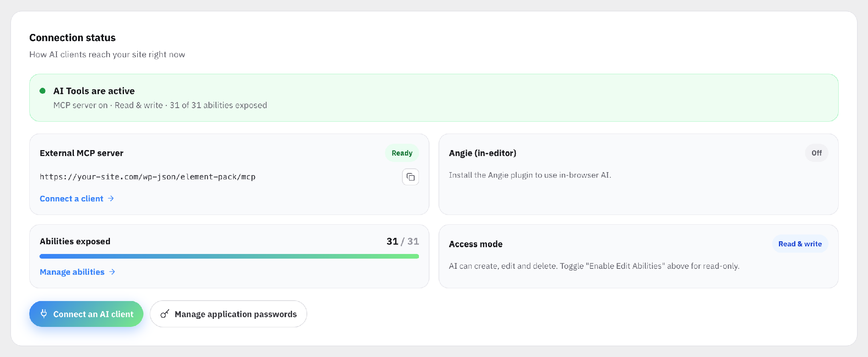Viewport: 868px width, 357px height.
Task: Open Manage application passwords
Action: [228, 314]
